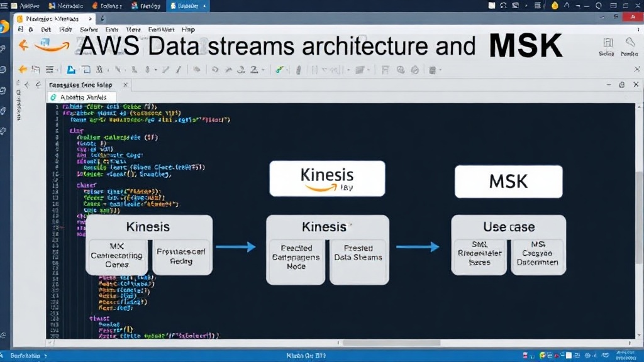
Task: Close the Fasssise Erine Folep tab
Action: 125,85
